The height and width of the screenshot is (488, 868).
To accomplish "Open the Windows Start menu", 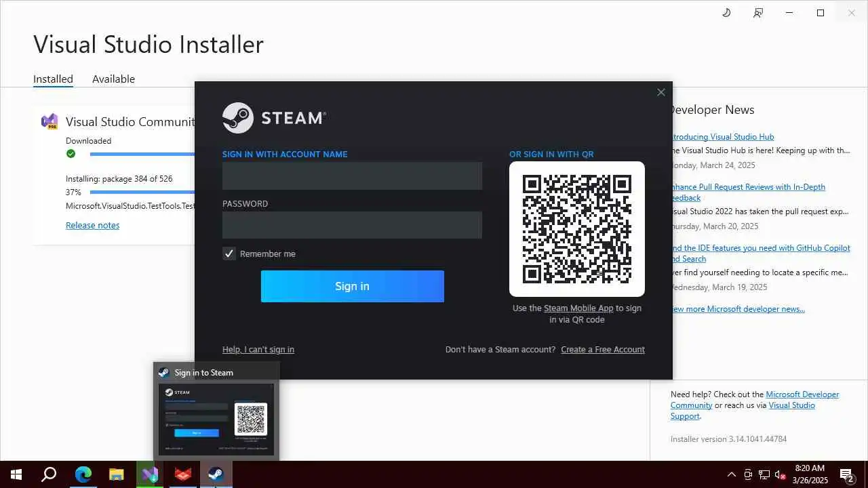I will click(x=16, y=474).
